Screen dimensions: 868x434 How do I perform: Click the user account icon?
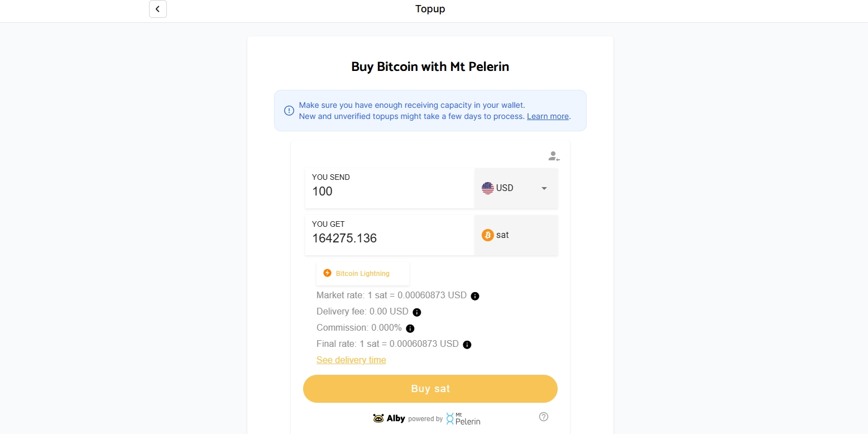click(x=553, y=156)
